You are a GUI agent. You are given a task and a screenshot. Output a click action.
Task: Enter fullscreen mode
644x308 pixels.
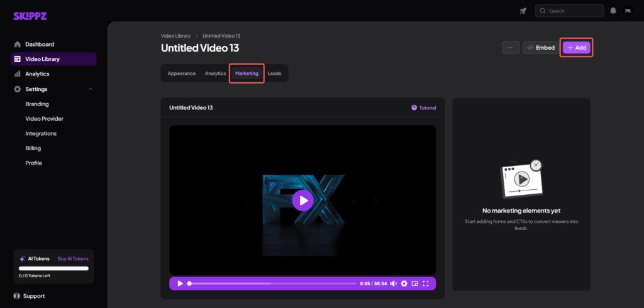426,283
